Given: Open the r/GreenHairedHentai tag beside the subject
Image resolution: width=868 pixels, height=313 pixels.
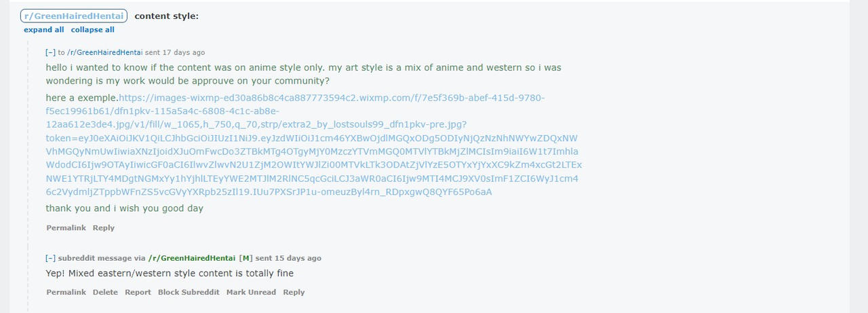Looking at the screenshot, I should coord(74,16).
